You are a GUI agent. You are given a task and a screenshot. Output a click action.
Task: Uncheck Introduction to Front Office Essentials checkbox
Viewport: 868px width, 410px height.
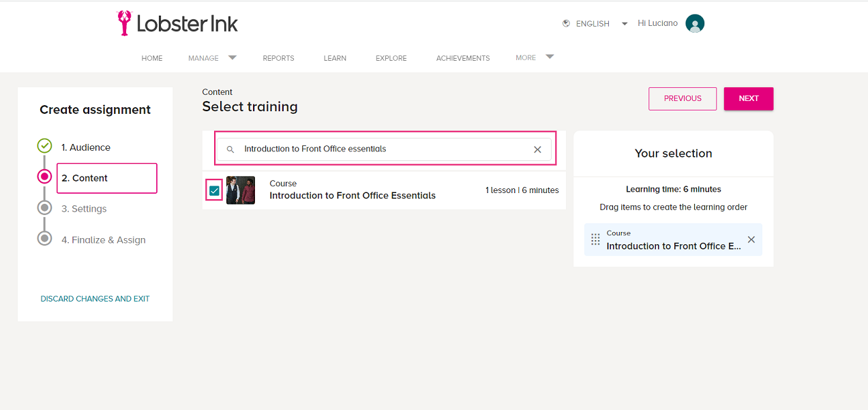tap(215, 191)
